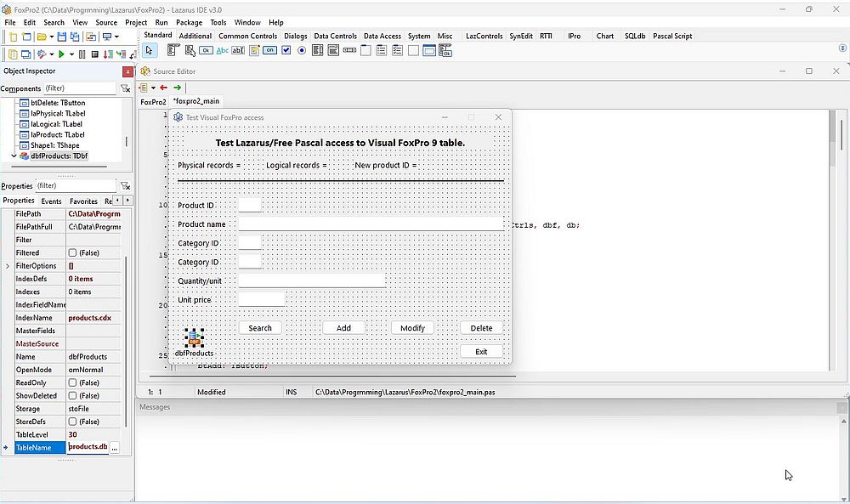Open the Project menu
Screen dimensions: 850x504
[135, 22]
